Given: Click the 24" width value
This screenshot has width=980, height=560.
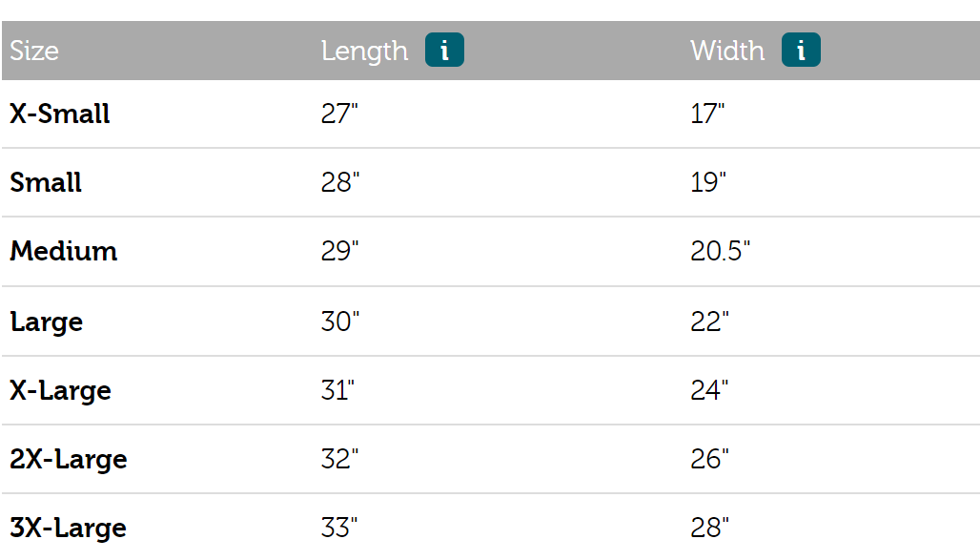Looking at the screenshot, I should point(709,390).
